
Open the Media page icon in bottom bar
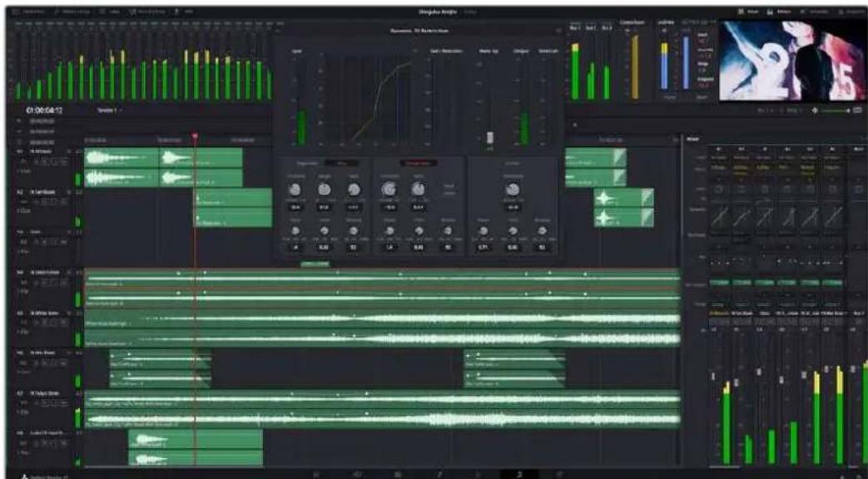[316, 474]
